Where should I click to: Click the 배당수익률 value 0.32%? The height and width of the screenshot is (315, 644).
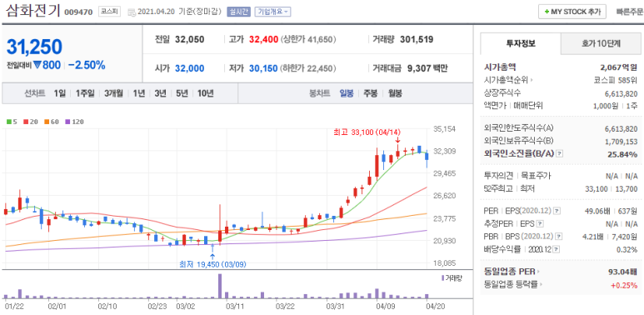(x=628, y=250)
